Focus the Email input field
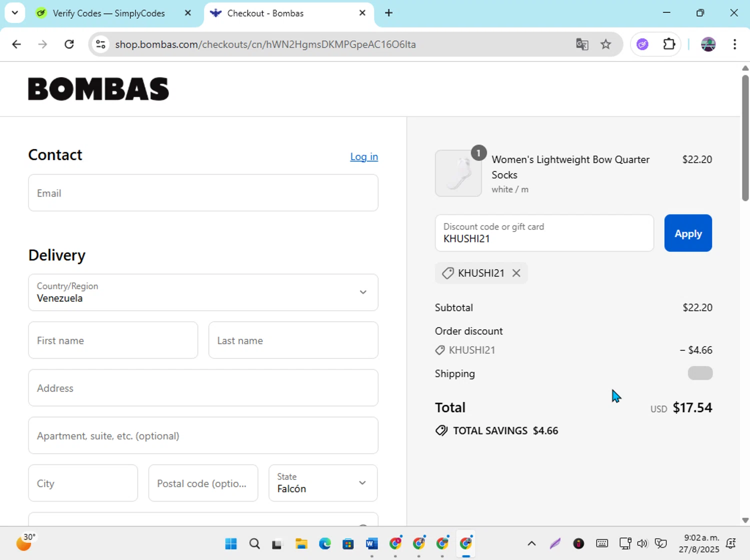Viewport: 750px width, 560px height. click(x=203, y=193)
